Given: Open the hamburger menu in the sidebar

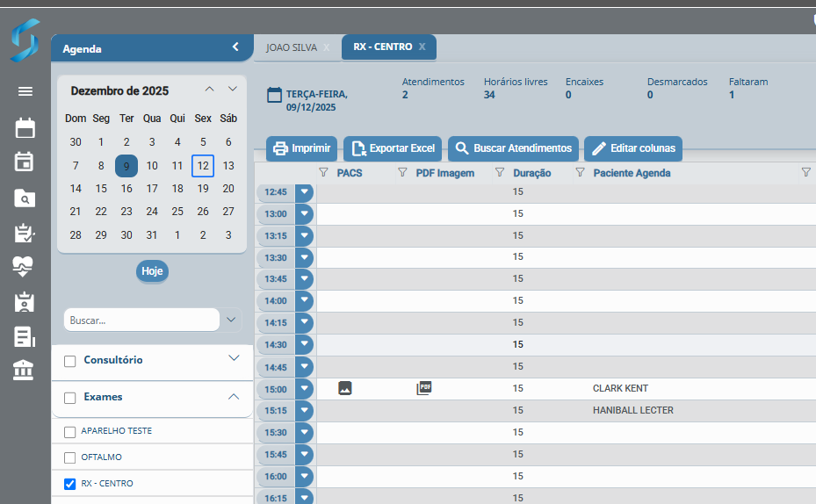Looking at the screenshot, I should 25,91.
